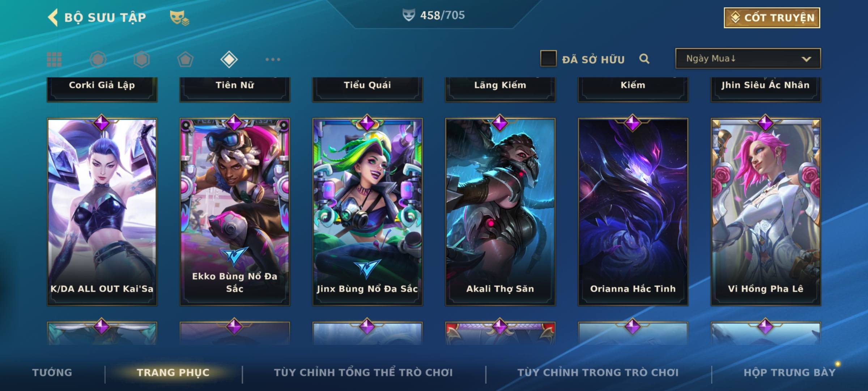
Task: Open Tùy Chỉnh Trong Trò Chơi tab
Action: pyautogui.click(x=598, y=373)
